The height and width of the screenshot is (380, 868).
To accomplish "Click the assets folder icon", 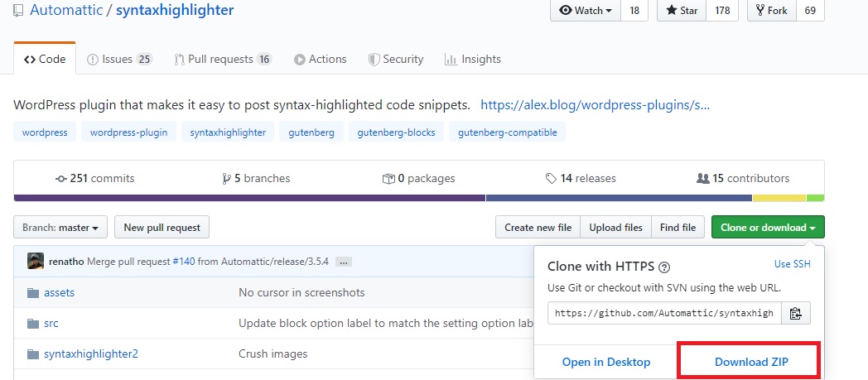I will (33, 292).
